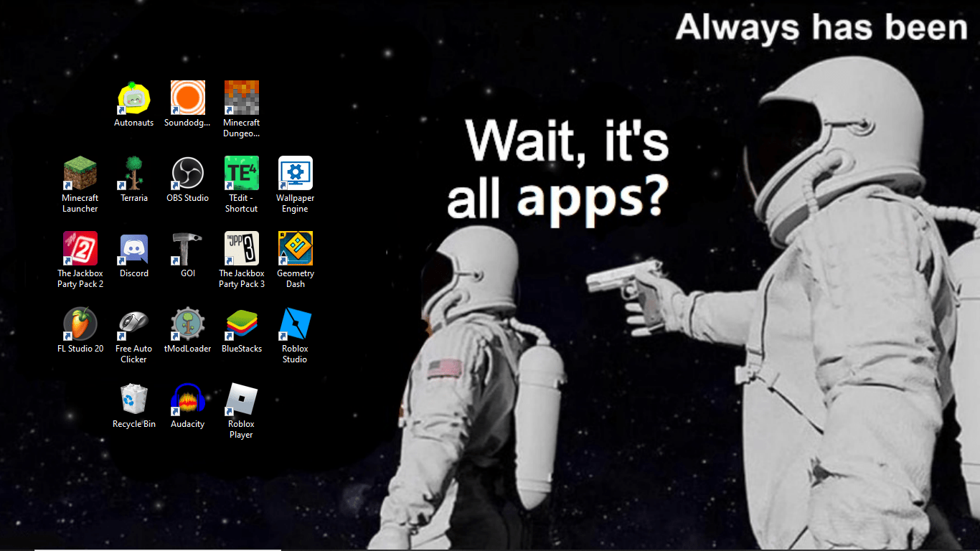Select the Wallpaper Engine icon
Screen dimensions: 980x551
click(x=296, y=174)
